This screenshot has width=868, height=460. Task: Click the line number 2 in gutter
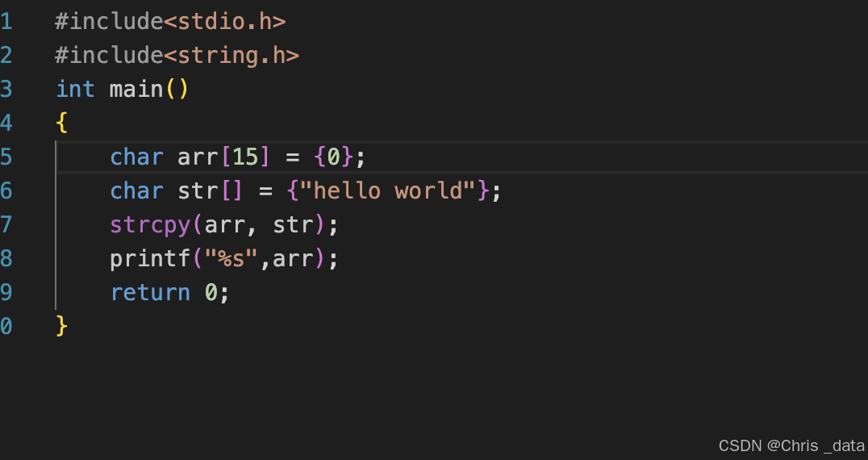point(6,56)
